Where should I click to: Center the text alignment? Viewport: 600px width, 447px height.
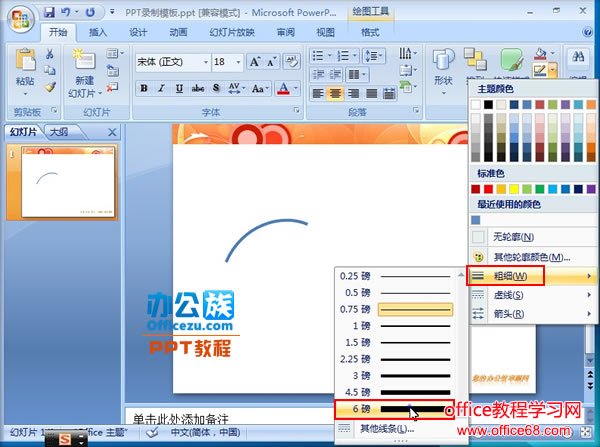pyautogui.click(x=335, y=93)
